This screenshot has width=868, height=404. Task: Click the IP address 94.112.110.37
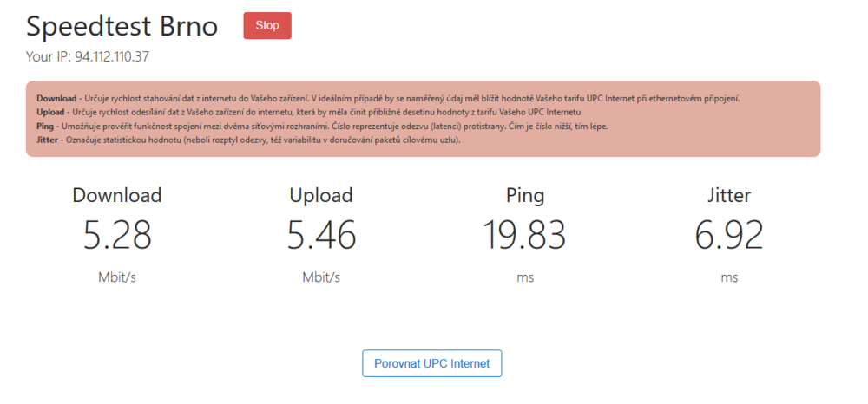[x=112, y=57]
